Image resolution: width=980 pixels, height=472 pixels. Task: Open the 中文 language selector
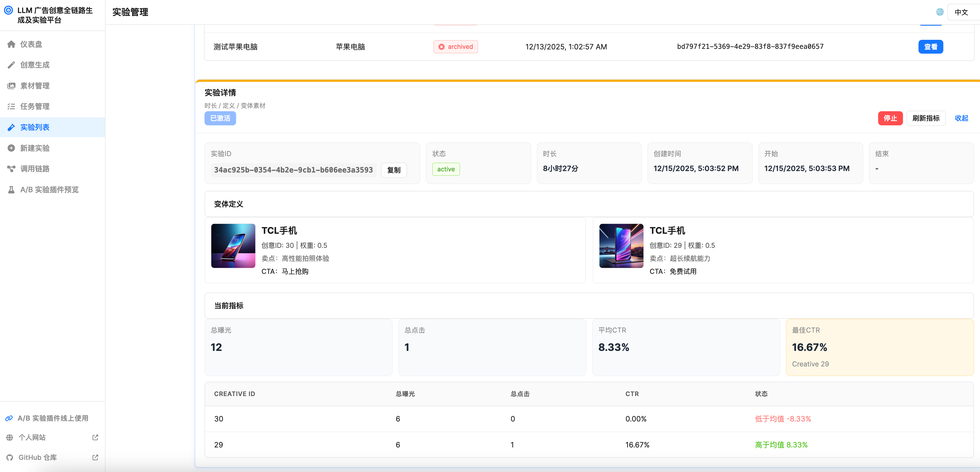(x=963, y=12)
